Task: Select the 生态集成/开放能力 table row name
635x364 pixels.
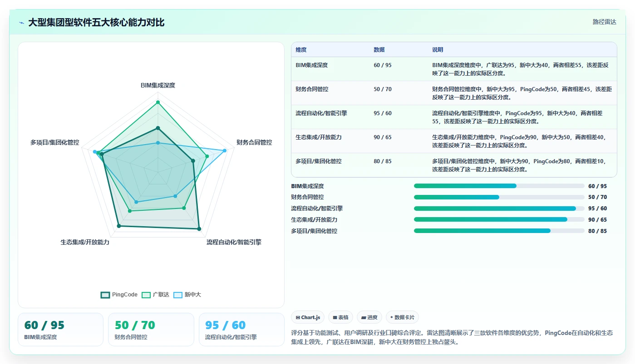Action: 319,137
